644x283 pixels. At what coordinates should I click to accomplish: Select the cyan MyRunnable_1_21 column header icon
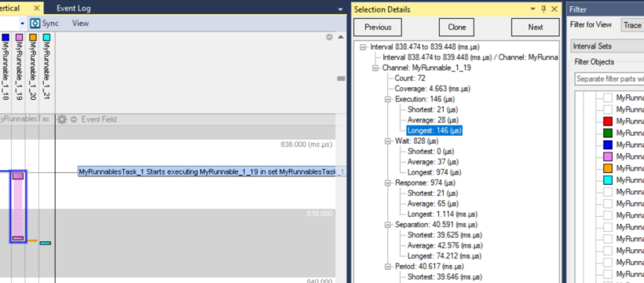[x=46, y=38]
